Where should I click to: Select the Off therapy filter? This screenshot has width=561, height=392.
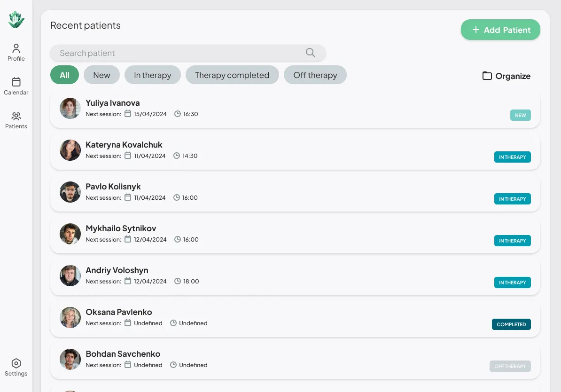click(315, 75)
